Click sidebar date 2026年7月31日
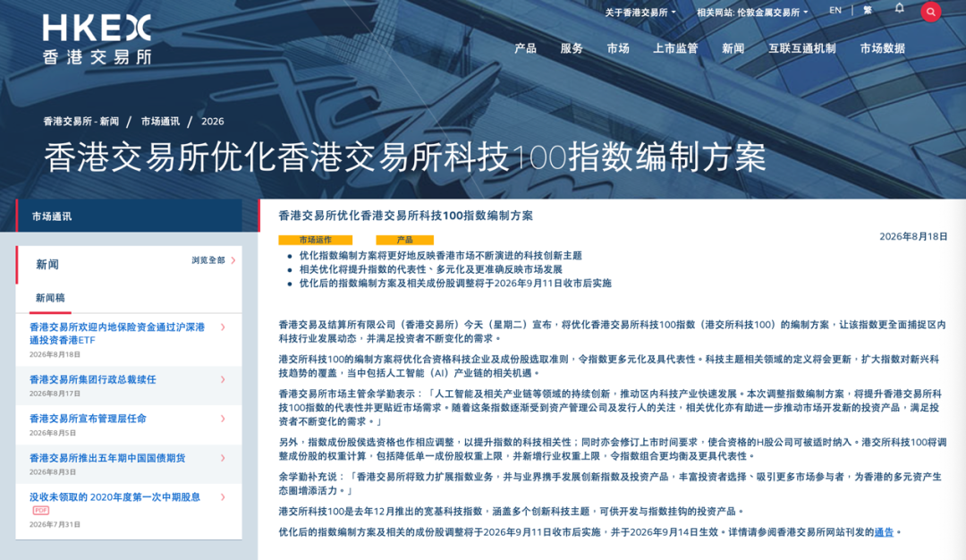The image size is (966, 560). [x=55, y=525]
